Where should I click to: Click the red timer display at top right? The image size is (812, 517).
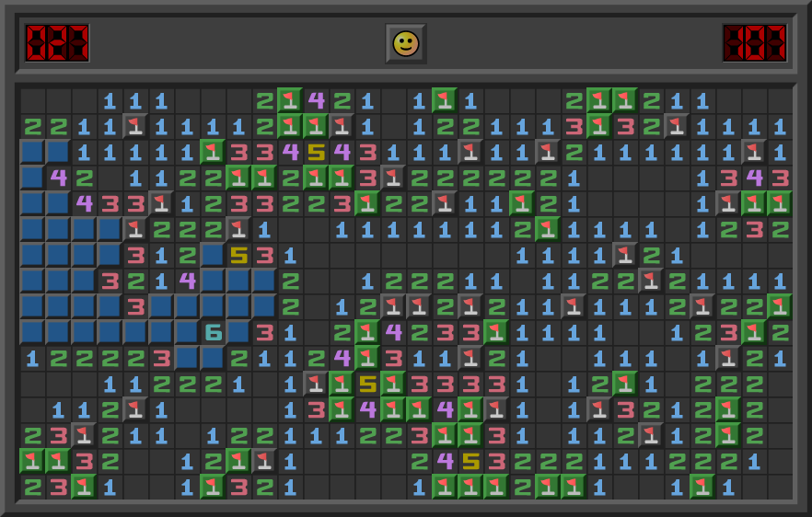(754, 43)
